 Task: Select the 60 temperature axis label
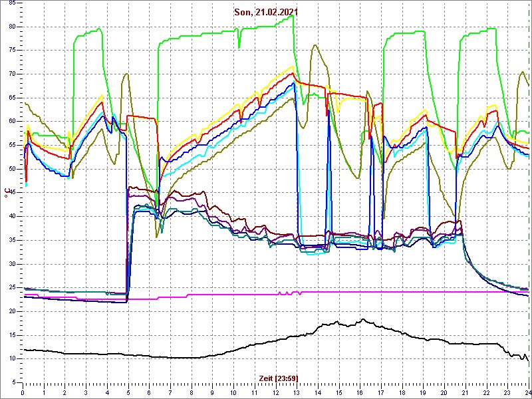[x=11, y=122]
